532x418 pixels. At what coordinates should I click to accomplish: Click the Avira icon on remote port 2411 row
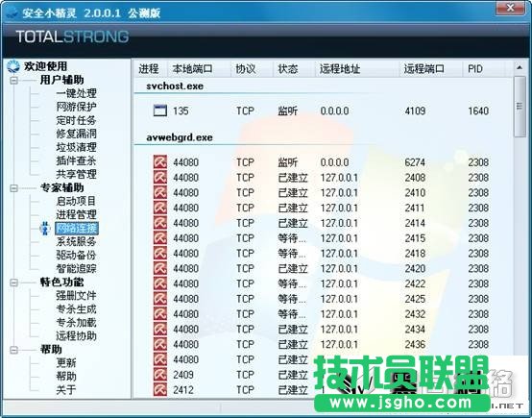click(x=160, y=208)
